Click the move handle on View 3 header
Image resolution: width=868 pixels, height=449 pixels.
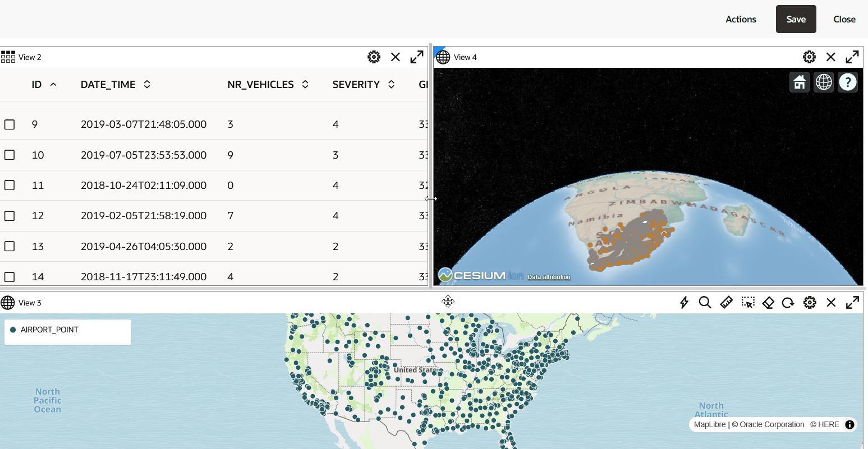(x=448, y=302)
